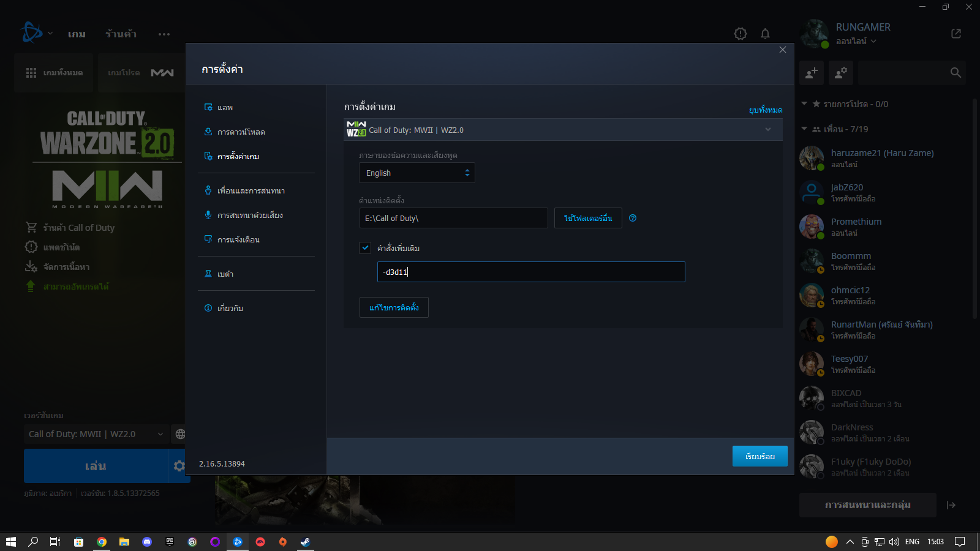
Task: Toggle the คำสั่งเพิ่มเติม checkbox
Action: pos(365,247)
